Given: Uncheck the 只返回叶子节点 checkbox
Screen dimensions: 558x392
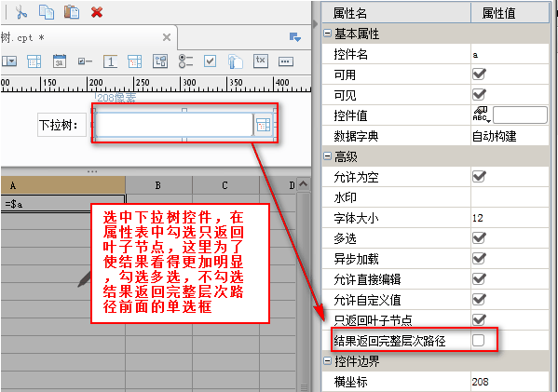Looking at the screenshot, I should coord(479,319).
